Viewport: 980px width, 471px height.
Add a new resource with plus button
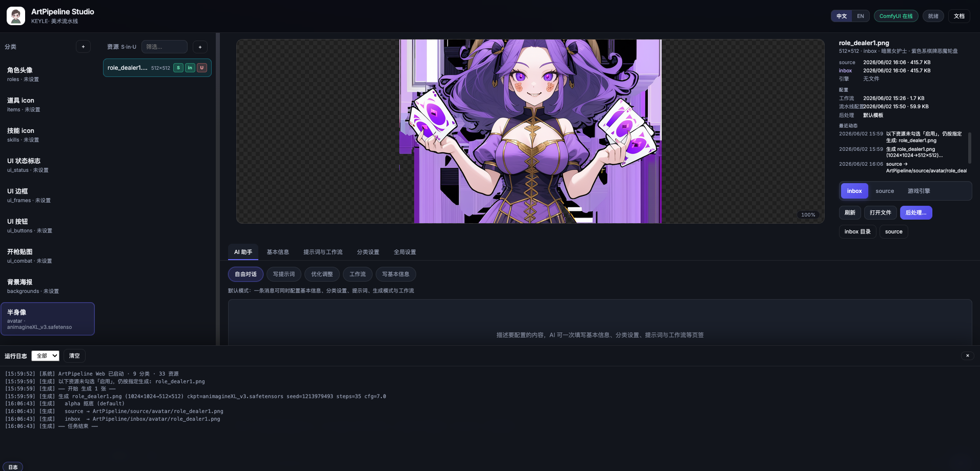tap(200, 47)
